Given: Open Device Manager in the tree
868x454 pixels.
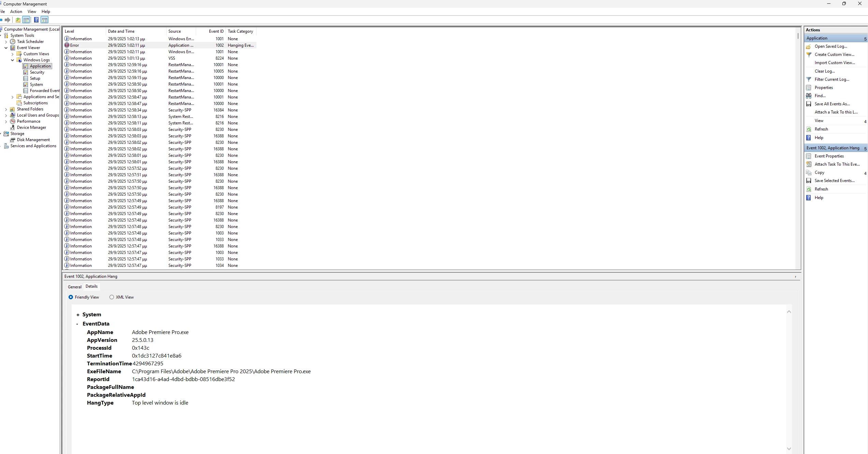Looking at the screenshot, I should (x=31, y=127).
